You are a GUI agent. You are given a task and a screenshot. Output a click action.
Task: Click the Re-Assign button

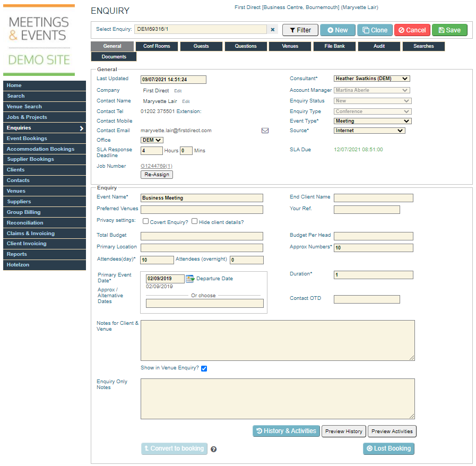click(x=157, y=175)
